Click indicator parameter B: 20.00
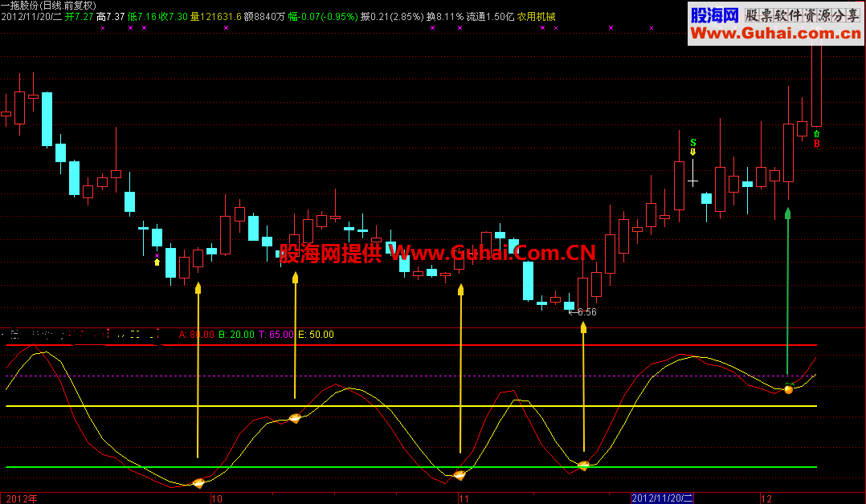The width and height of the screenshot is (866, 504). tap(236, 335)
